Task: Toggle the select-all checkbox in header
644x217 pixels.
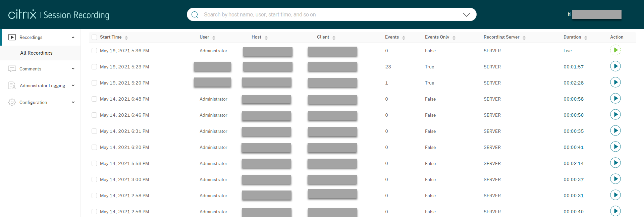Action: tap(94, 37)
